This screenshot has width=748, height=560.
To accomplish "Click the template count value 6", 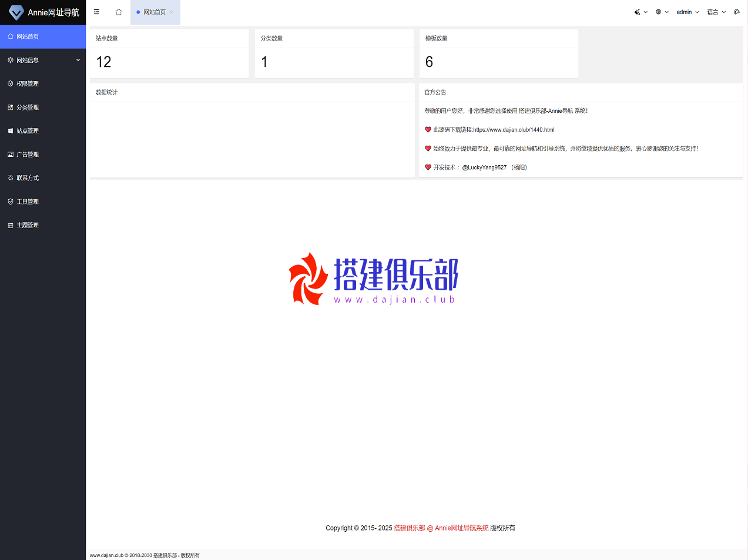I will point(429,62).
